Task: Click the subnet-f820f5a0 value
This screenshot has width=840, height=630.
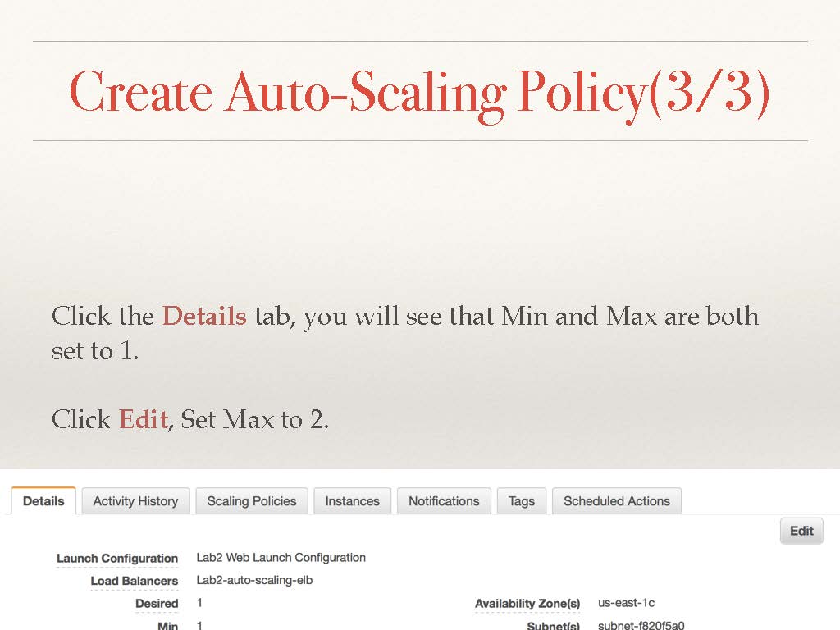Action: click(641, 625)
